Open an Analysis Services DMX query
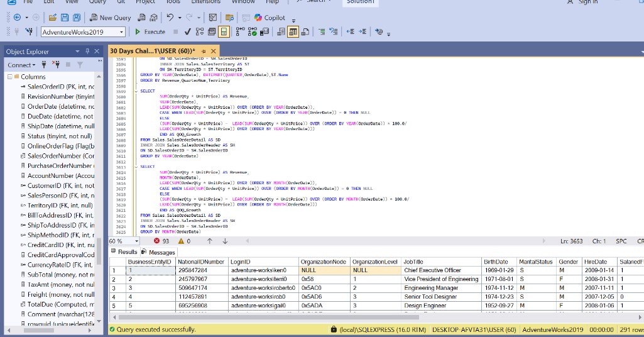Image resolution: width=644 pixels, height=337 pixels. tap(153, 18)
